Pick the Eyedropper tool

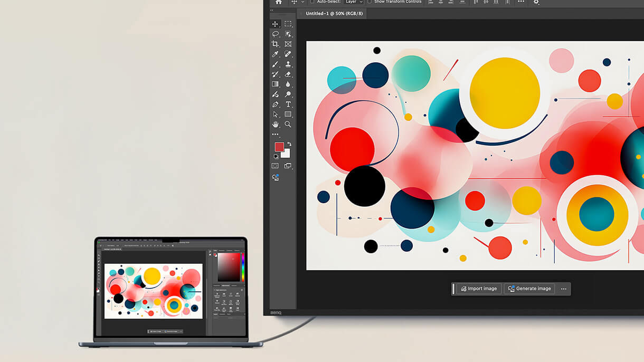coord(275,54)
